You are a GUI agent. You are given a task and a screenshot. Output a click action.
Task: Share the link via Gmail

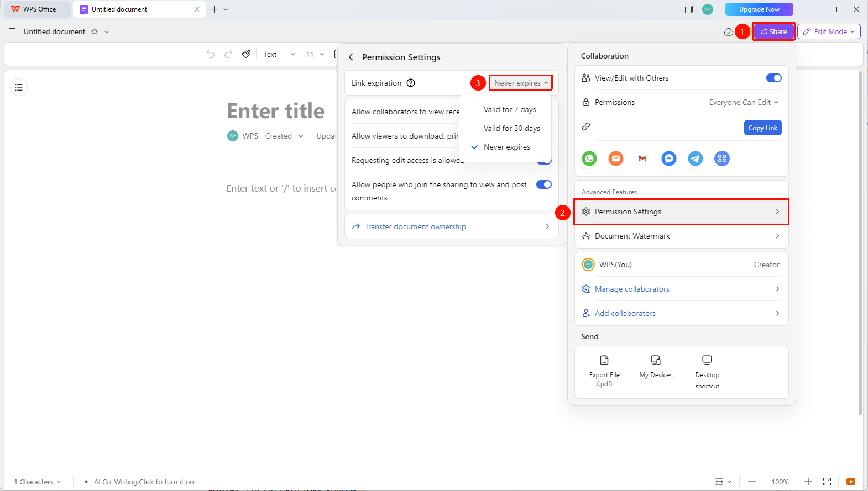[x=642, y=159]
